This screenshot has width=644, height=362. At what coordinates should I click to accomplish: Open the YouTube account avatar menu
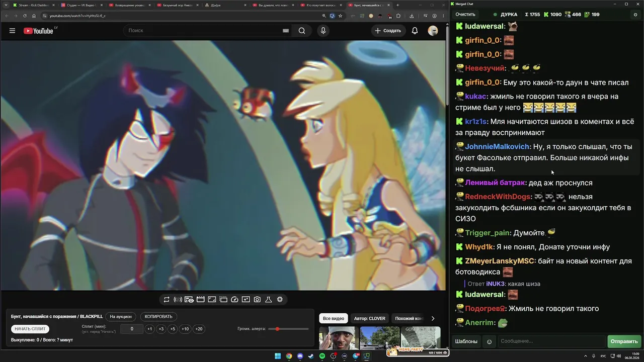[433, 31]
